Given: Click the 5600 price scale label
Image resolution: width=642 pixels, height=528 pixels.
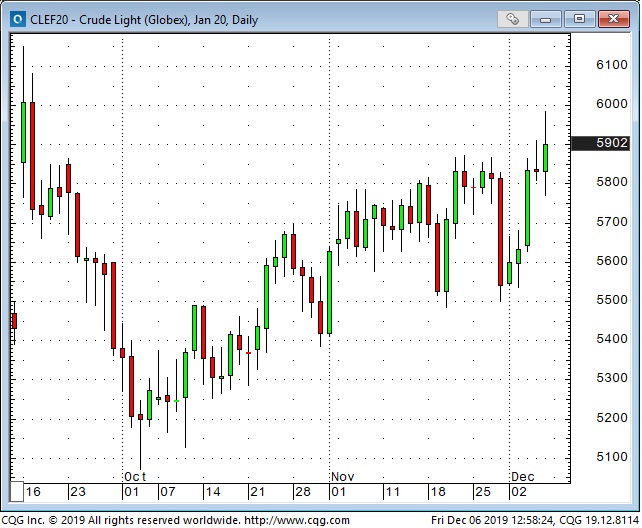Looking at the screenshot, I should point(612,260).
